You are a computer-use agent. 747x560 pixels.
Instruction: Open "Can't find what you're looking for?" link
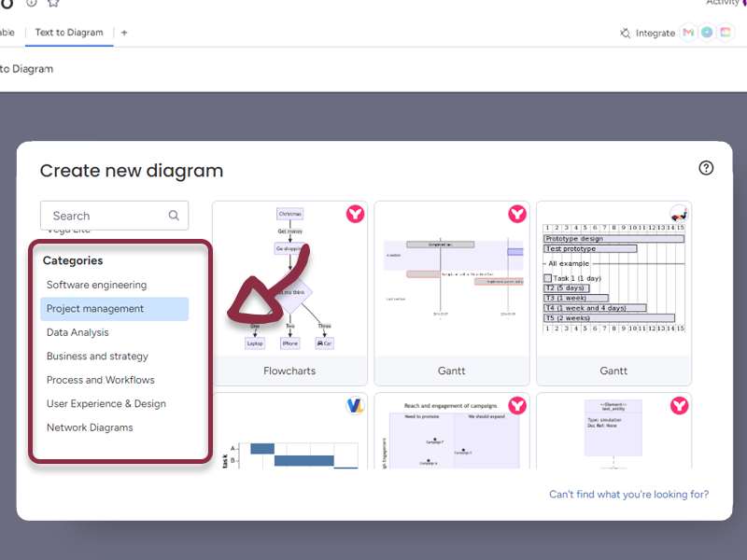pos(628,495)
